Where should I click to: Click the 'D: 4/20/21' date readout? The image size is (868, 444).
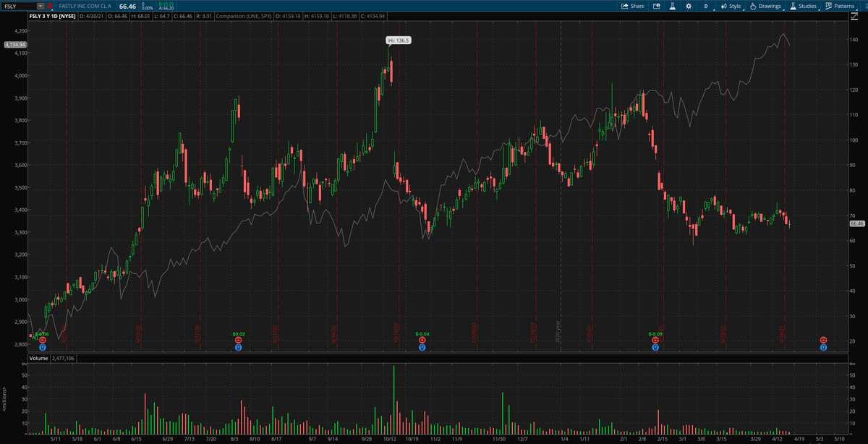pyautogui.click(x=92, y=15)
